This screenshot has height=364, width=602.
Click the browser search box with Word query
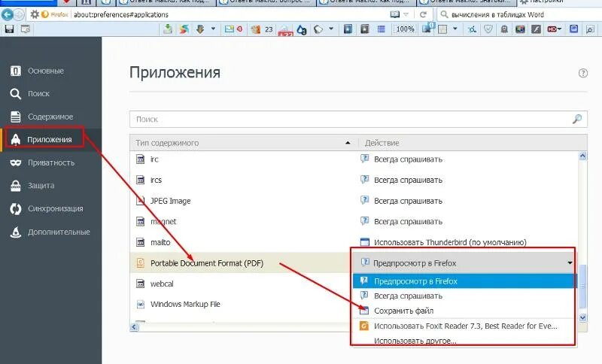click(x=520, y=14)
